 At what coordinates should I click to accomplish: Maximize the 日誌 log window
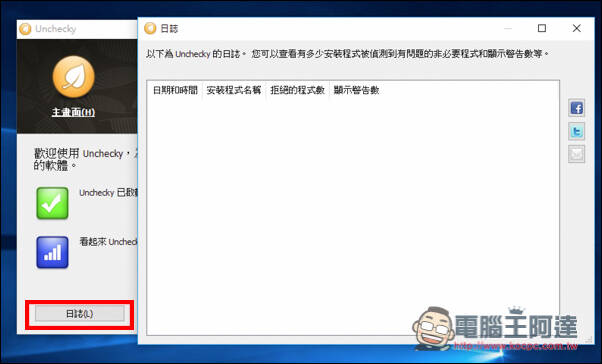(x=542, y=28)
